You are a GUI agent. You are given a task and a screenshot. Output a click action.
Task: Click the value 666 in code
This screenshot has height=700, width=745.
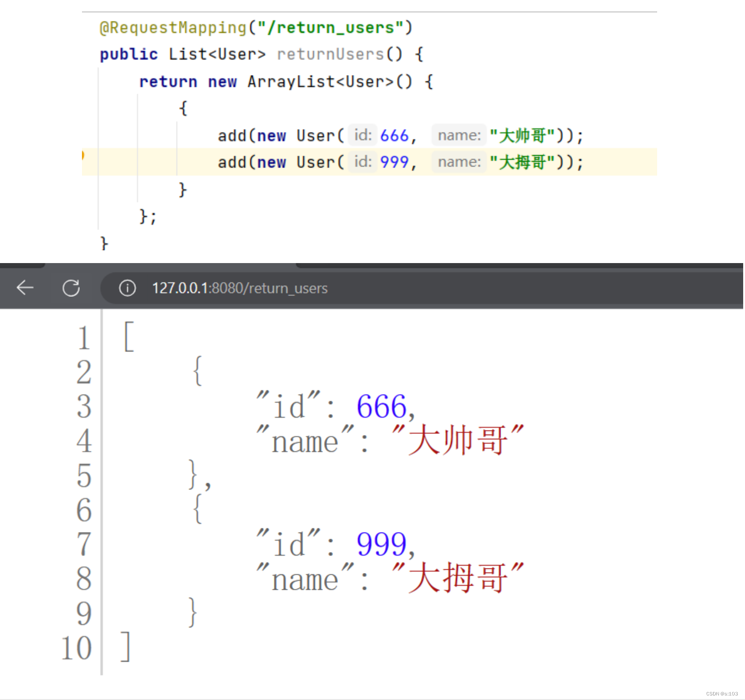coord(394,136)
